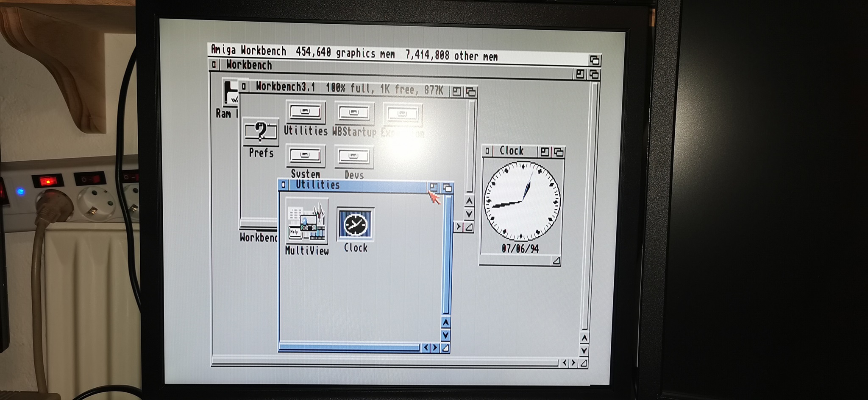Click size gadget of Workbench3.1 window
The image size is (868, 400).
click(x=469, y=227)
